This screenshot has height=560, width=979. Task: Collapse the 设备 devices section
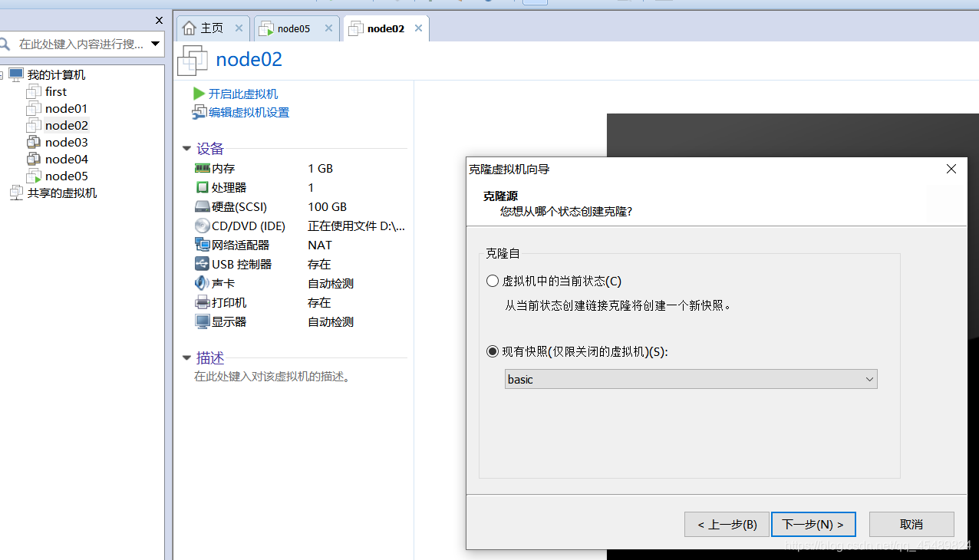[x=186, y=149]
